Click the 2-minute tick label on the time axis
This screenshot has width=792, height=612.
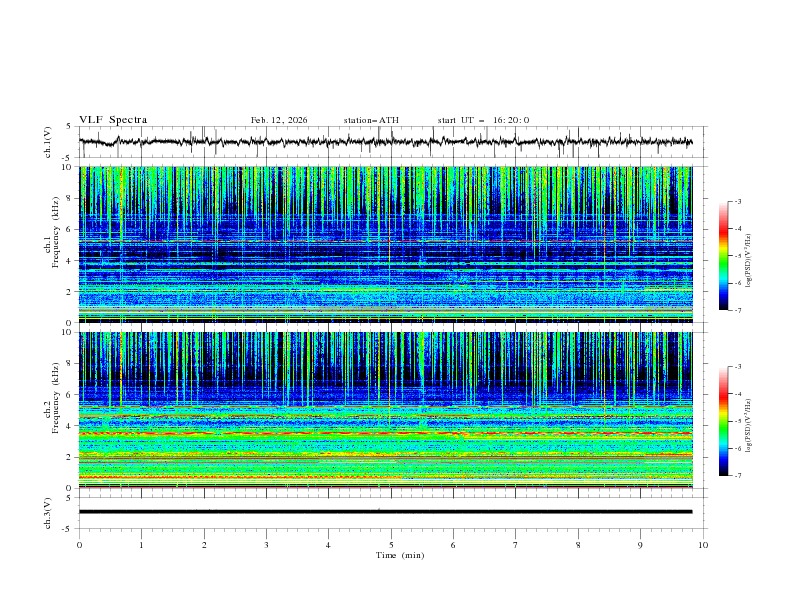pos(204,545)
